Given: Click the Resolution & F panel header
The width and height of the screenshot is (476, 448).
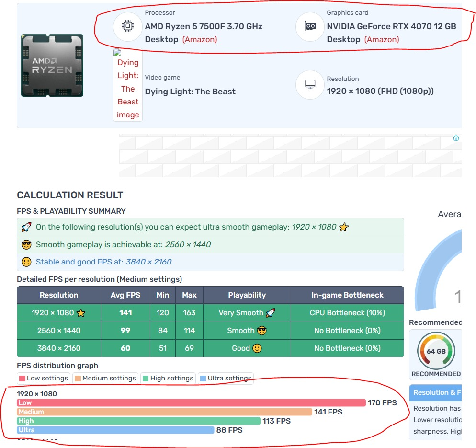Looking at the screenshot, I should [x=436, y=392].
